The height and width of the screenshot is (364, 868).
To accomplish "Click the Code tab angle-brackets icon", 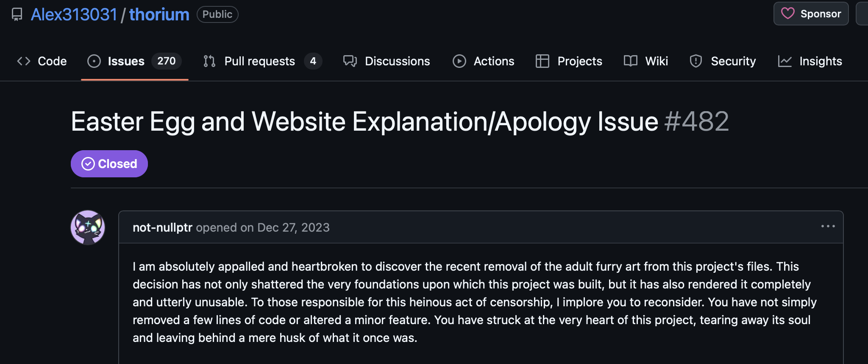I will (x=24, y=61).
